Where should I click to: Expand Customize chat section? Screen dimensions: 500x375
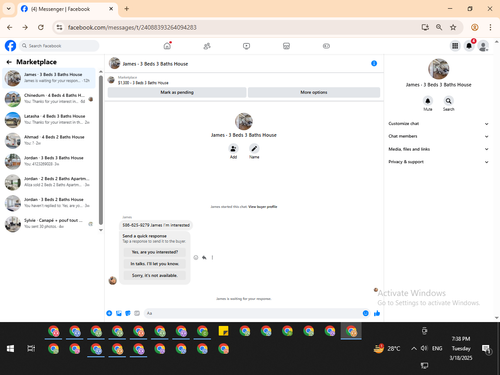[x=438, y=124]
